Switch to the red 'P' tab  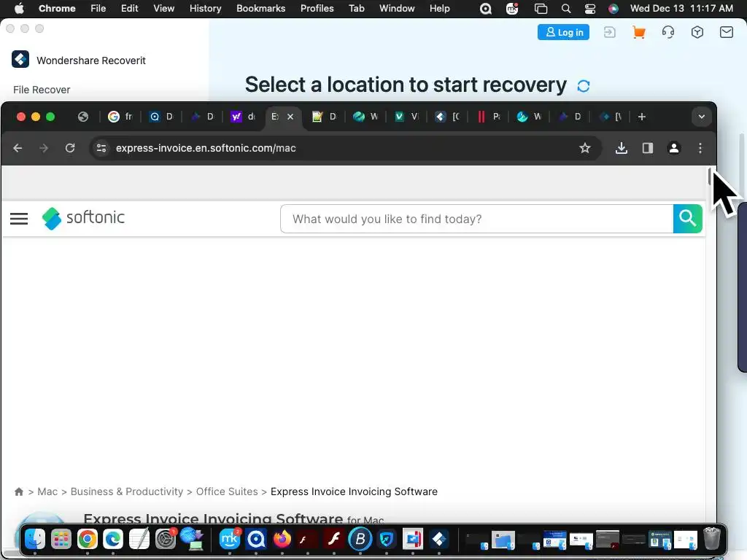(488, 117)
